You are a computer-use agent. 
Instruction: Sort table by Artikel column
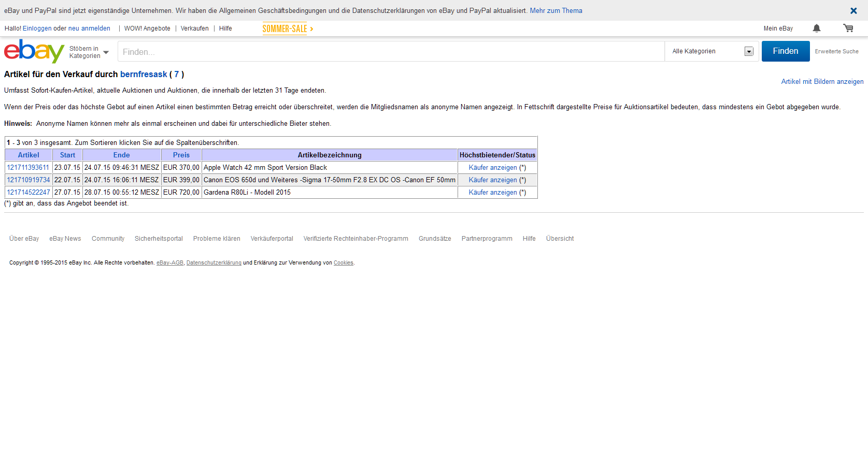(29, 155)
